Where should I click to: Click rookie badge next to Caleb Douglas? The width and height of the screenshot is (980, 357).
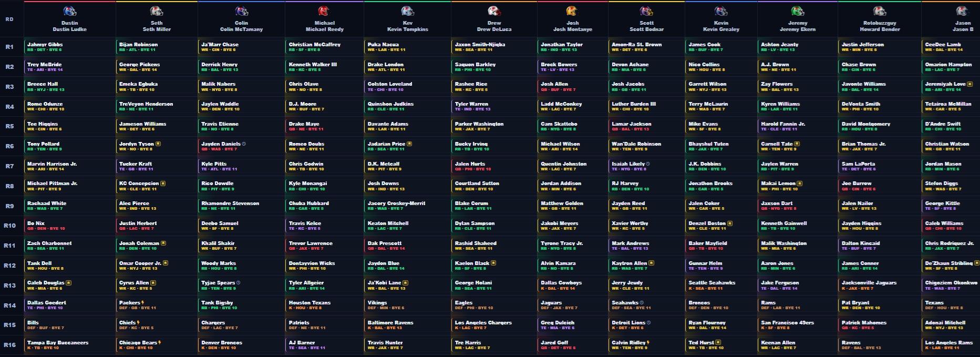point(69,283)
